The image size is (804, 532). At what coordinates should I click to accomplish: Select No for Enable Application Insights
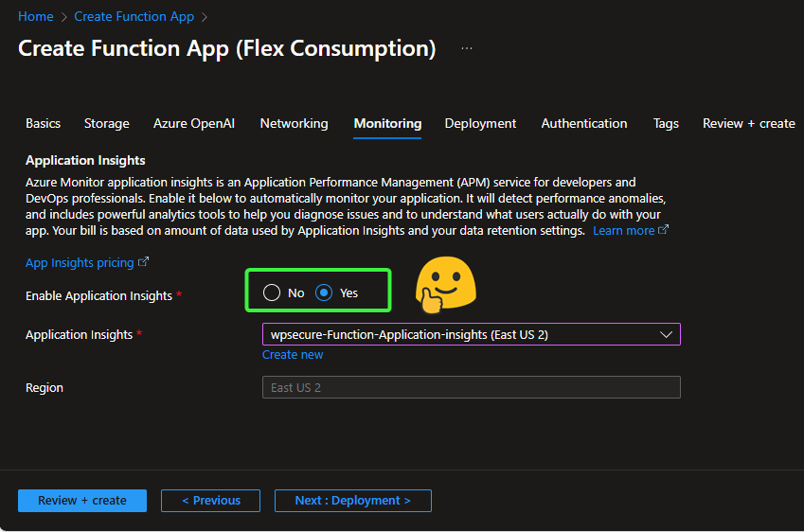click(x=273, y=293)
